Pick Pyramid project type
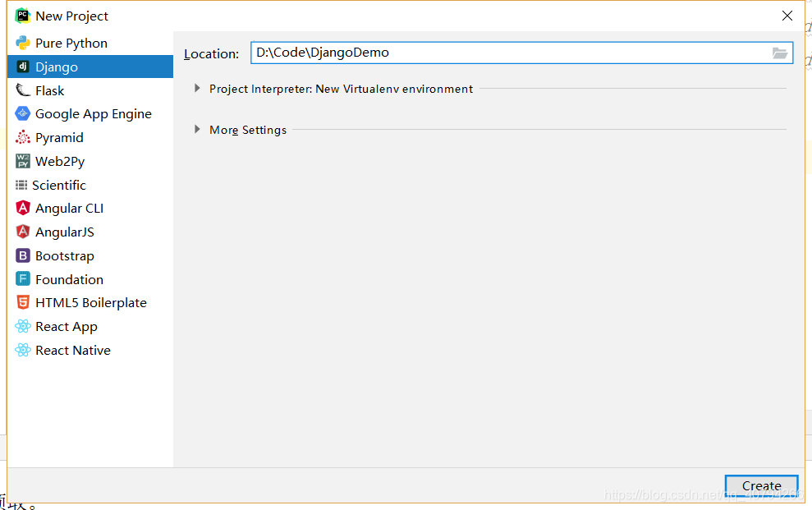The image size is (812, 510). click(x=90, y=138)
